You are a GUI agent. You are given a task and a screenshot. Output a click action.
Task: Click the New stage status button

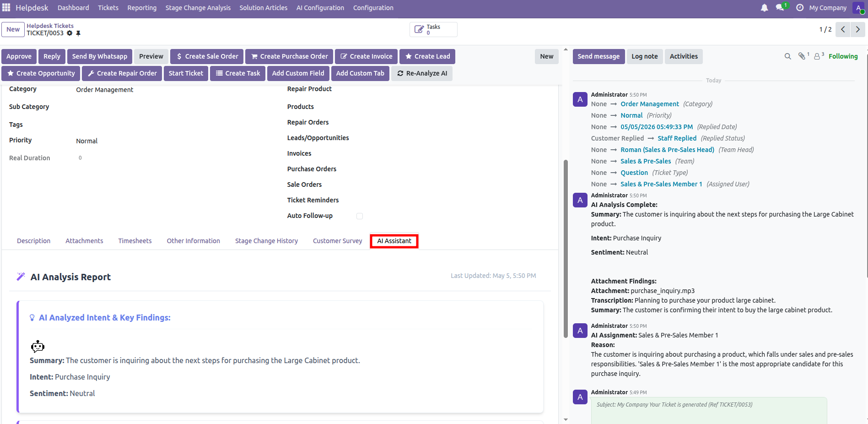click(x=546, y=56)
